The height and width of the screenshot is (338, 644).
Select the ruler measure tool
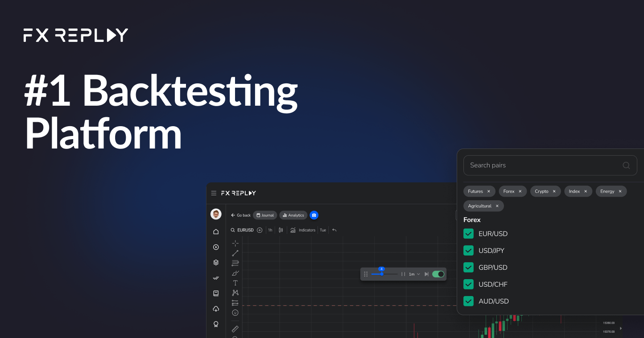(x=235, y=329)
